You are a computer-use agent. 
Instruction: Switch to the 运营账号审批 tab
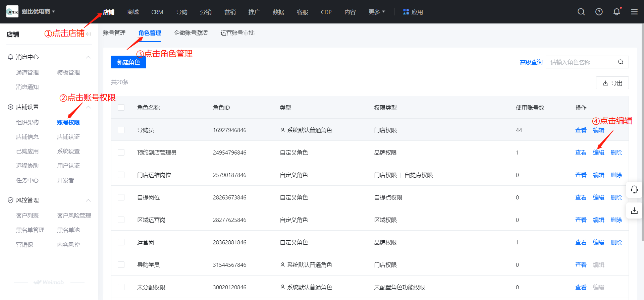[237, 33]
